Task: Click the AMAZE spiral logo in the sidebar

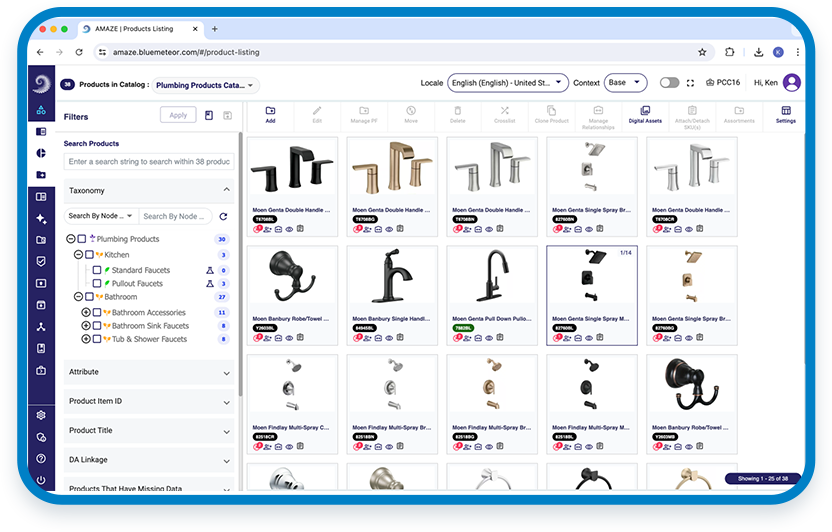Action: 41,83
